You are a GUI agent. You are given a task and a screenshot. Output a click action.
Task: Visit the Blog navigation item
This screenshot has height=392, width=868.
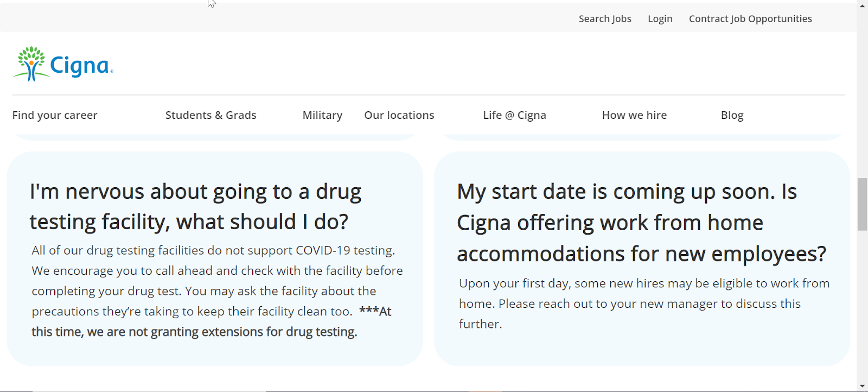tap(732, 115)
